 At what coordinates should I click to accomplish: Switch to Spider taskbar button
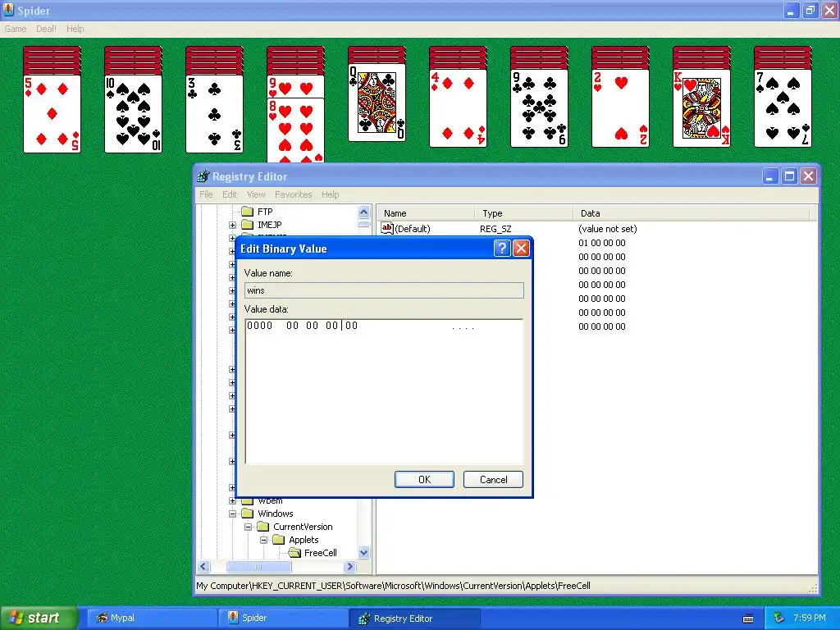[283, 619]
